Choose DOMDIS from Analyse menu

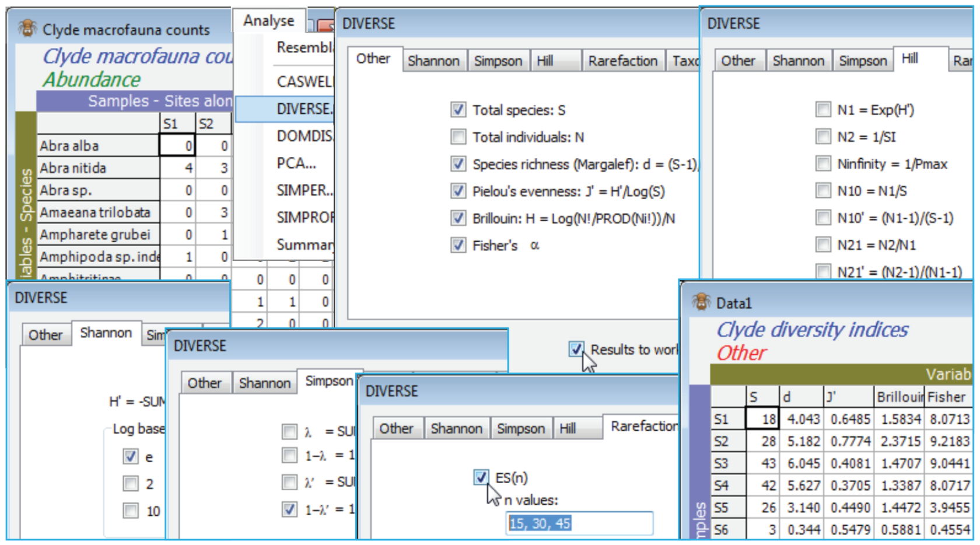(x=285, y=136)
